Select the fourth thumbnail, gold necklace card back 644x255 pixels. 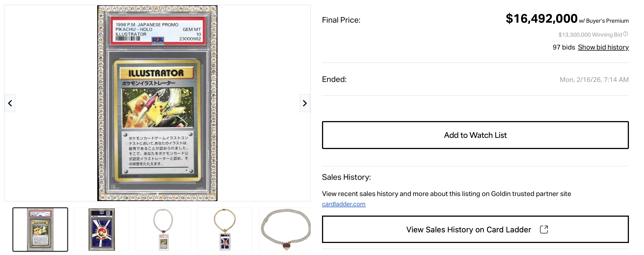pyautogui.click(x=225, y=230)
